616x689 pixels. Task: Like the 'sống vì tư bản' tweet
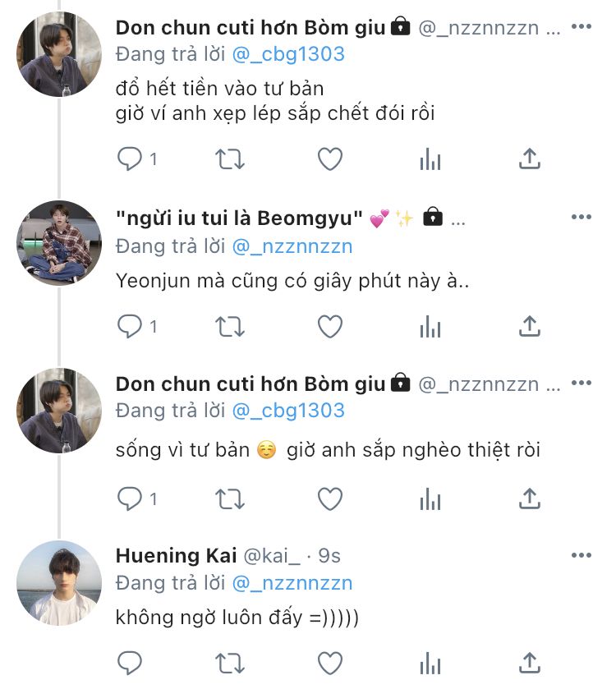point(330,498)
